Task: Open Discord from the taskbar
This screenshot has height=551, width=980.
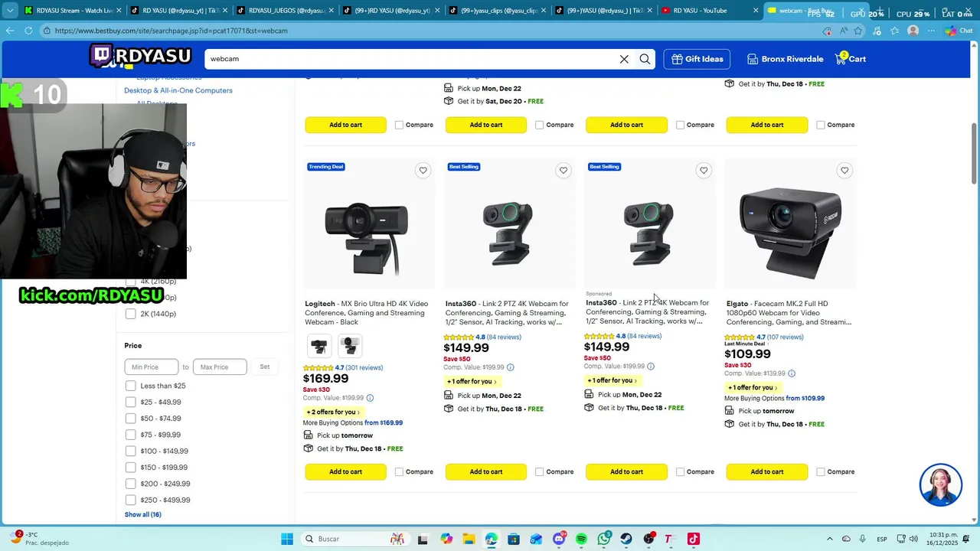Action: tap(559, 539)
